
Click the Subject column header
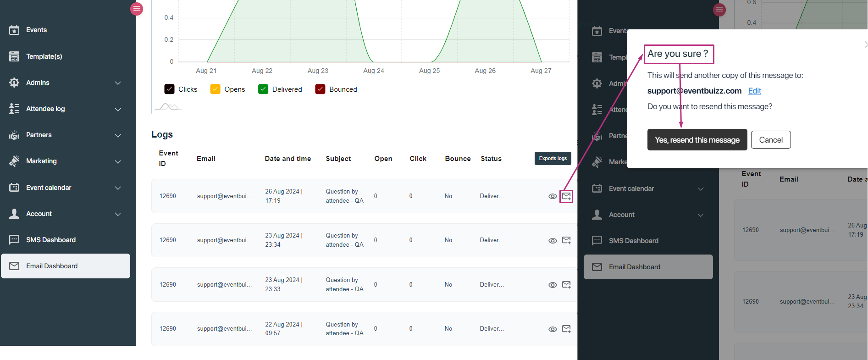(338, 159)
